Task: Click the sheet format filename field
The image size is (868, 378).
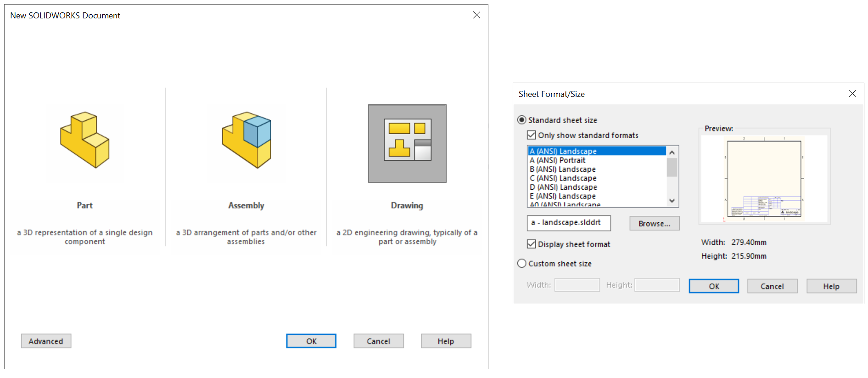Action: tap(569, 223)
